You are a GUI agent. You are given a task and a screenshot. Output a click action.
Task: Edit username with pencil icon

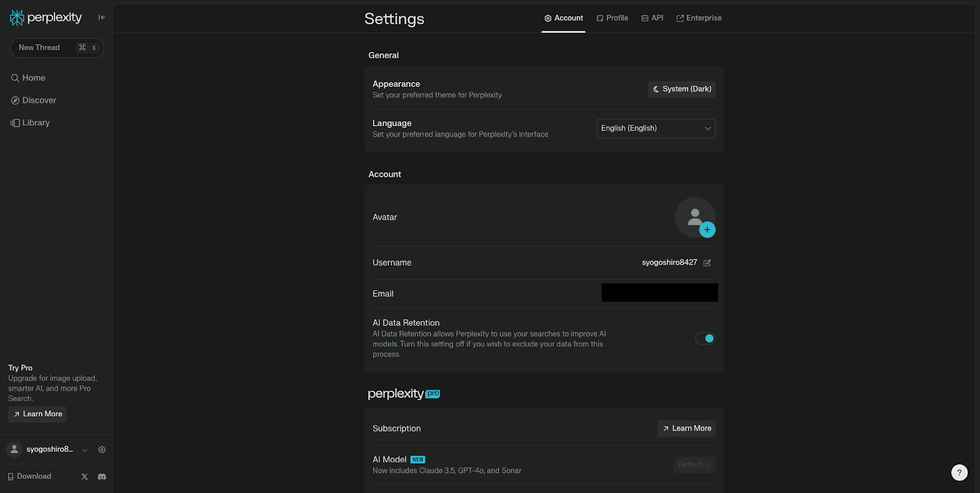707,263
